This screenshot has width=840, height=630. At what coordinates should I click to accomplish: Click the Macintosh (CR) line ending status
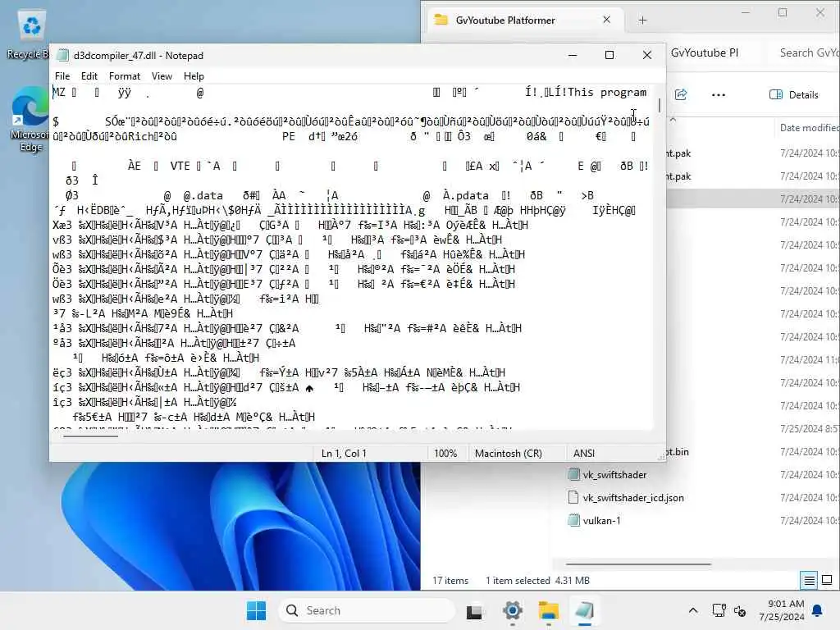pyautogui.click(x=508, y=453)
